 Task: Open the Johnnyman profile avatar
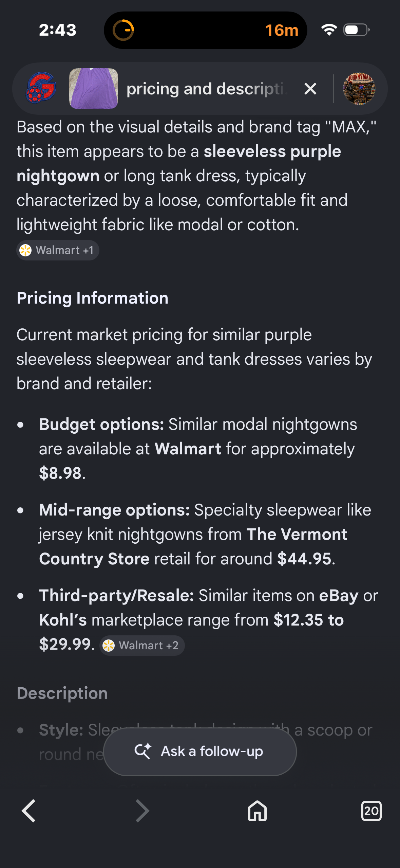[359, 89]
